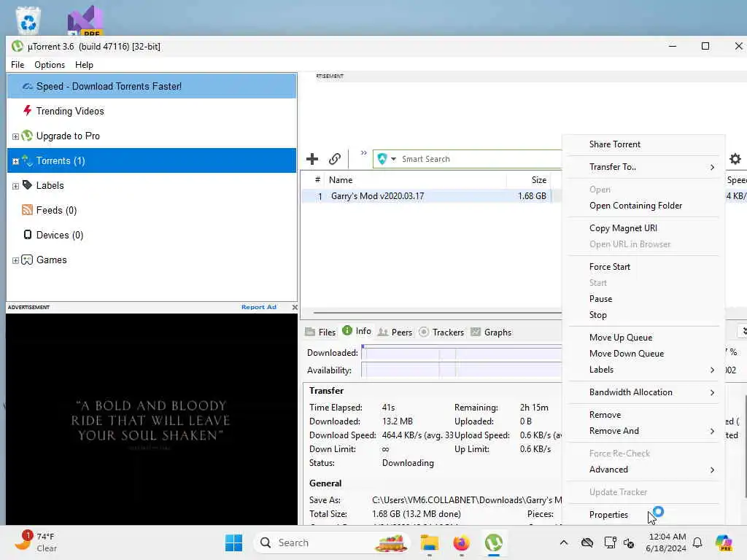
Task: Choose Move Down Queue
Action: [x=643, y=354]
